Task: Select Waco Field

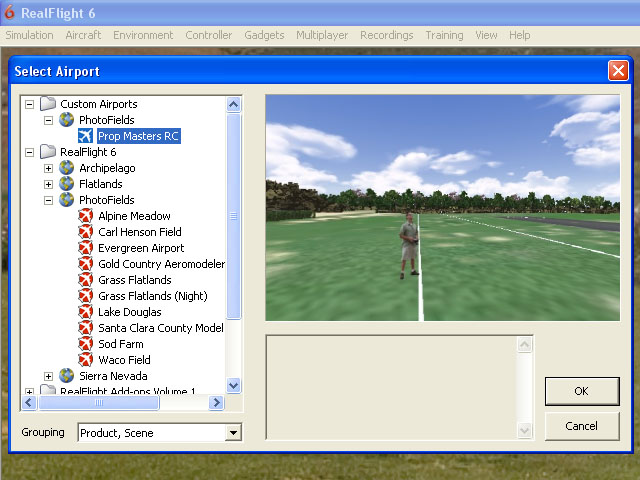Action: 124,360
